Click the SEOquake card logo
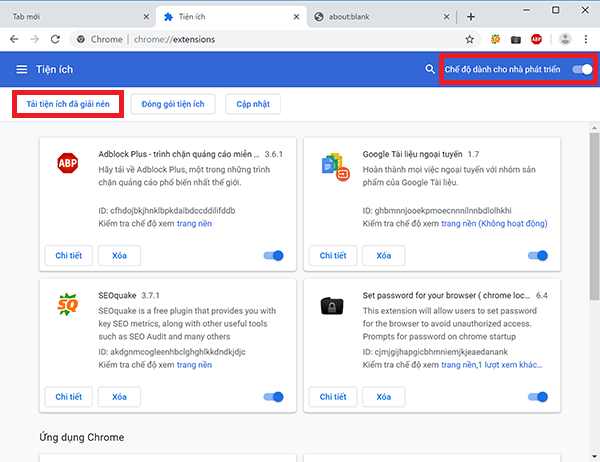Viewport: 600px width, 462px height. click(x=68, y=304)
